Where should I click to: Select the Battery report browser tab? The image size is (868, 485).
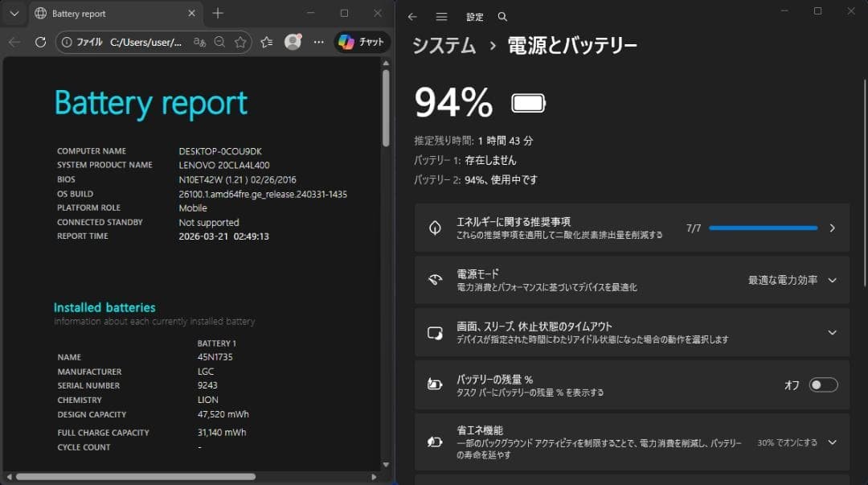click(115, 14)
